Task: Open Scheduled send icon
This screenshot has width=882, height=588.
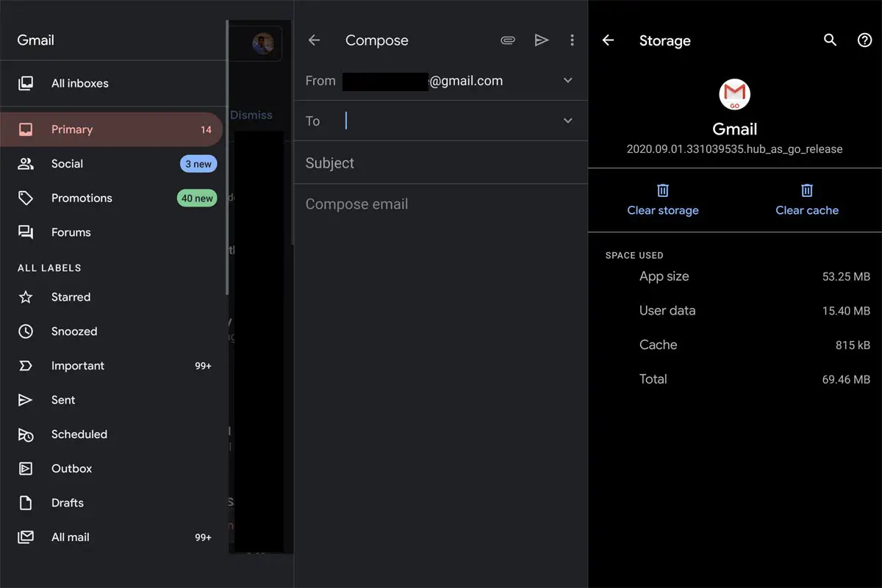Action: (26, 434)
